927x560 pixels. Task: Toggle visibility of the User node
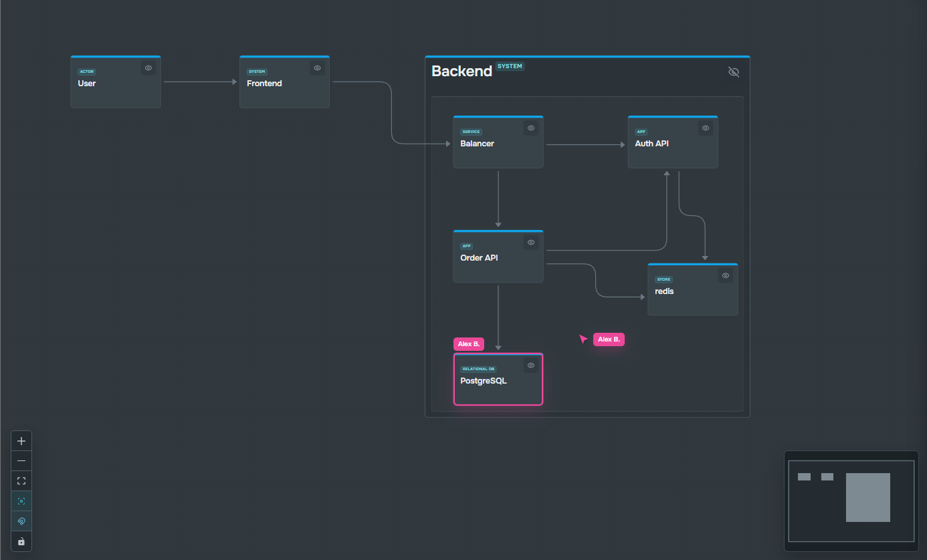(x=148, y=68)
